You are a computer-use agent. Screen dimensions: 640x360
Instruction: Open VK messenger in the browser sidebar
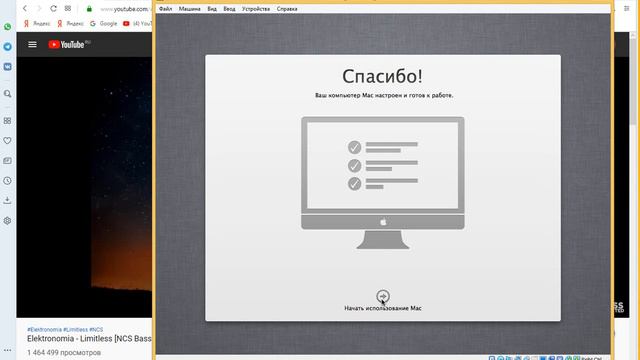pyautogui.click(x=7, y=67)
